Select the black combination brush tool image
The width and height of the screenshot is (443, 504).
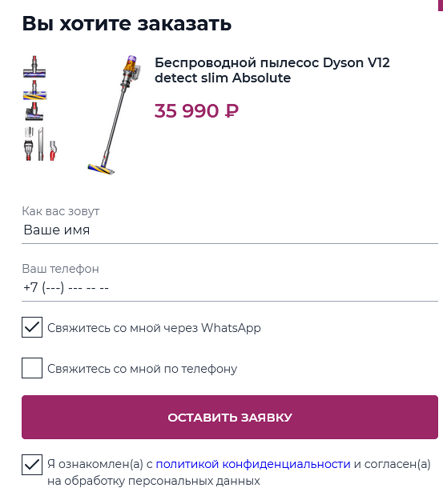point(29,150)
